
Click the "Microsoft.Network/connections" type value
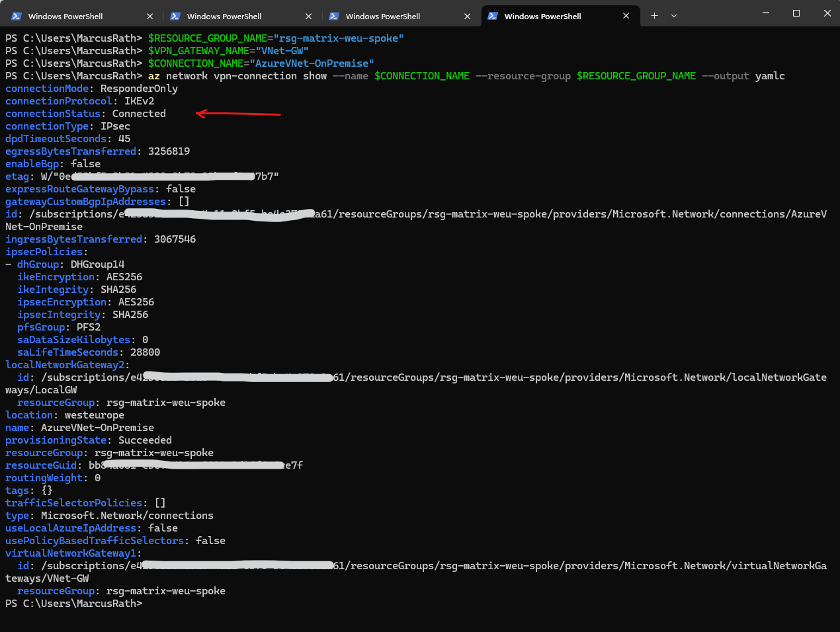pos(127,516)
